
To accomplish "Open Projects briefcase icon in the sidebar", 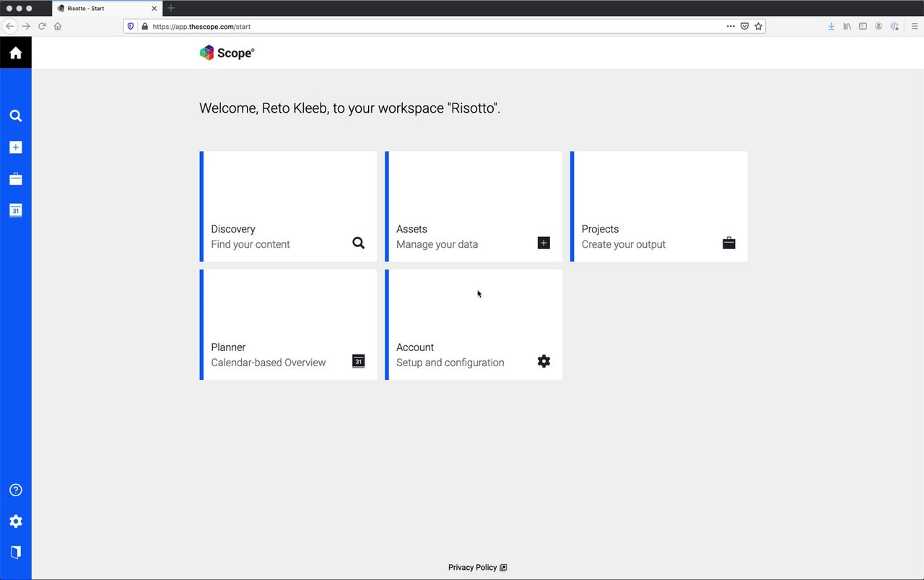I will tap(15, 178).
